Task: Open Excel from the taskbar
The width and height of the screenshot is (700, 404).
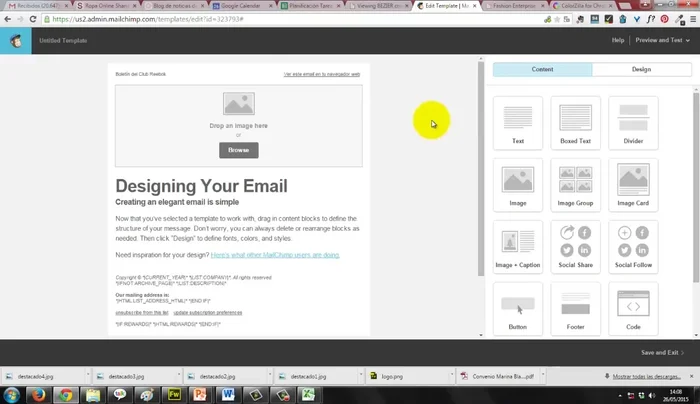Action: tap(308, 395)
